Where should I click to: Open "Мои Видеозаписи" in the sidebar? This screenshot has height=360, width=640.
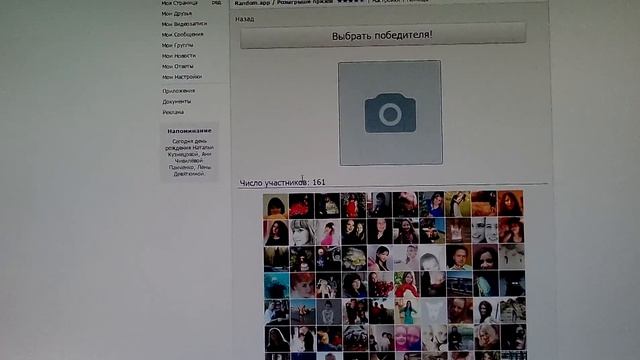184,24
